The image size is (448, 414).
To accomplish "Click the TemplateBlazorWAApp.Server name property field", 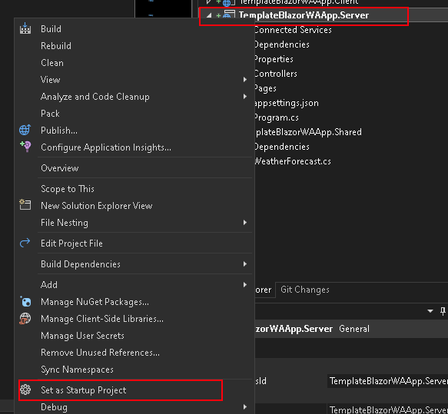I will click(388, 381).
